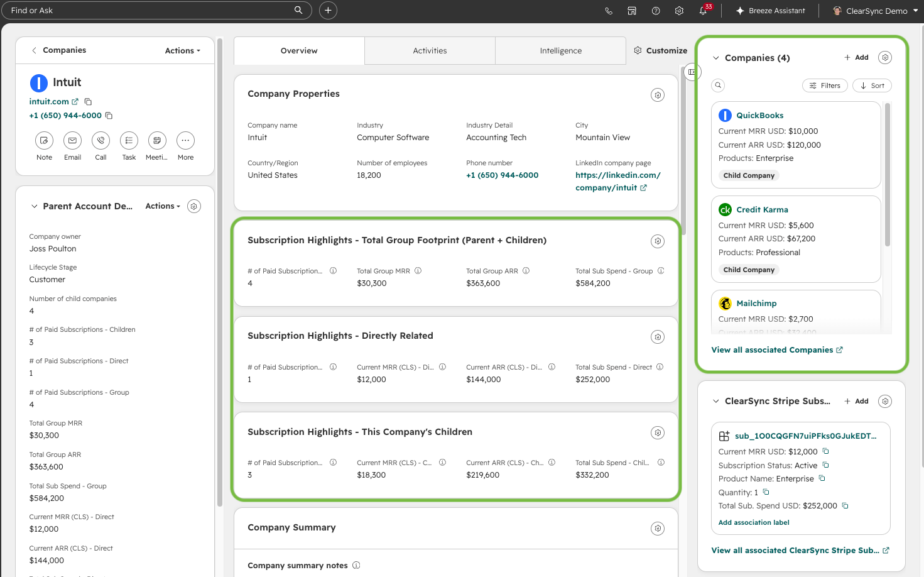
Task: Open the settings gear in top bar
Action: [x=679, y=11]
